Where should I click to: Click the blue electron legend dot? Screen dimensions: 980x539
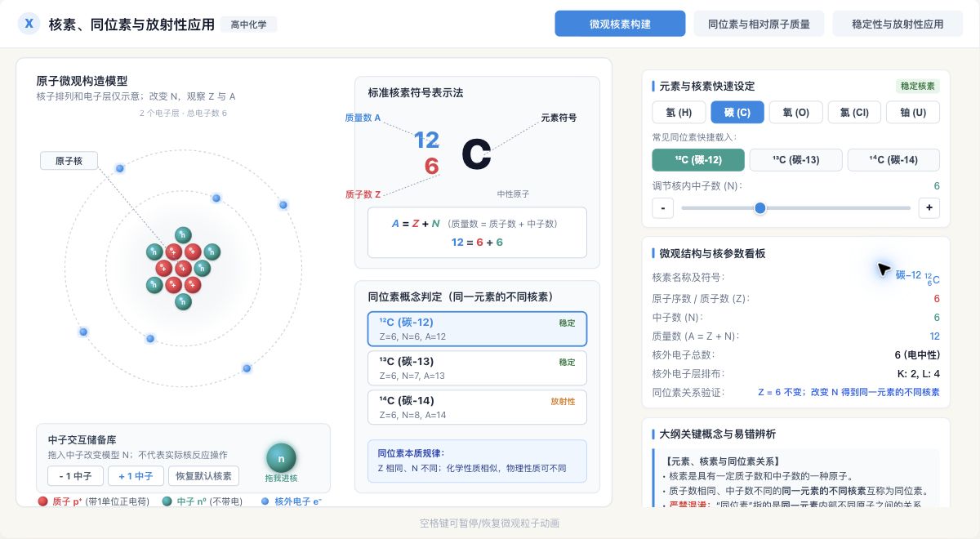tap(265, 501)
